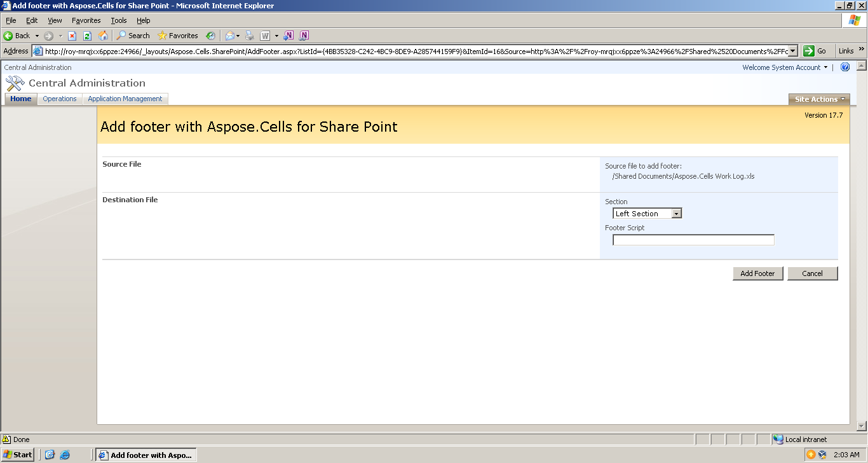Click the Cancel button
Image resolution: width=868 pixels, height=463 pixels.
[812, 273]
